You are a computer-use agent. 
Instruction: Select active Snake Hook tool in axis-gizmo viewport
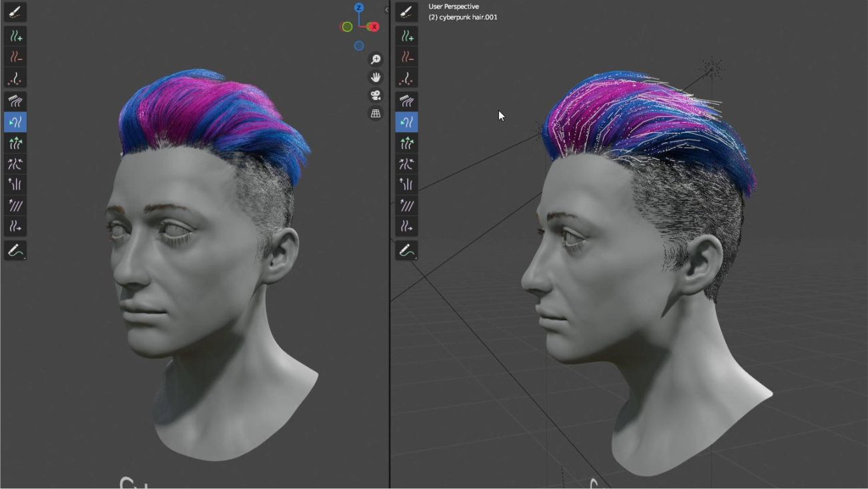click(x=15, y=122)
